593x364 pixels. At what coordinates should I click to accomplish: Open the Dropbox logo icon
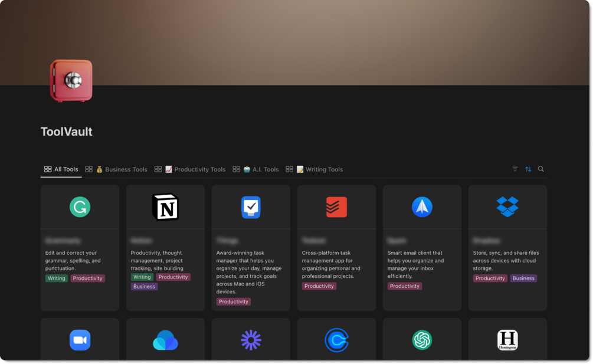(507, 206)
